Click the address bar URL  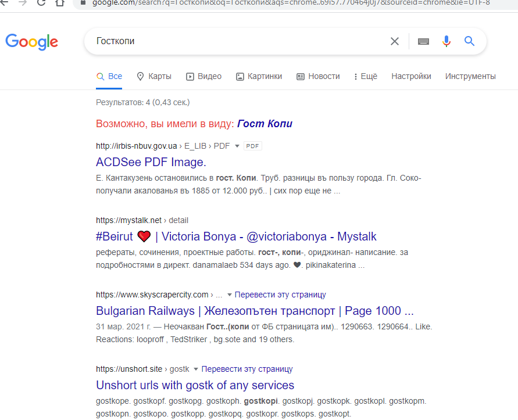pos(291,3)
